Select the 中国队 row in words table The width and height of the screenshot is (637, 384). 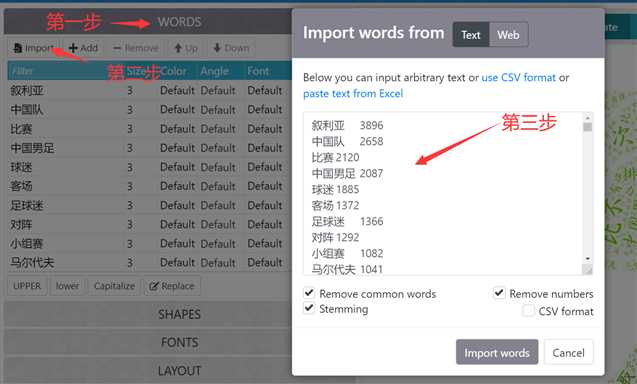point(150,109)
